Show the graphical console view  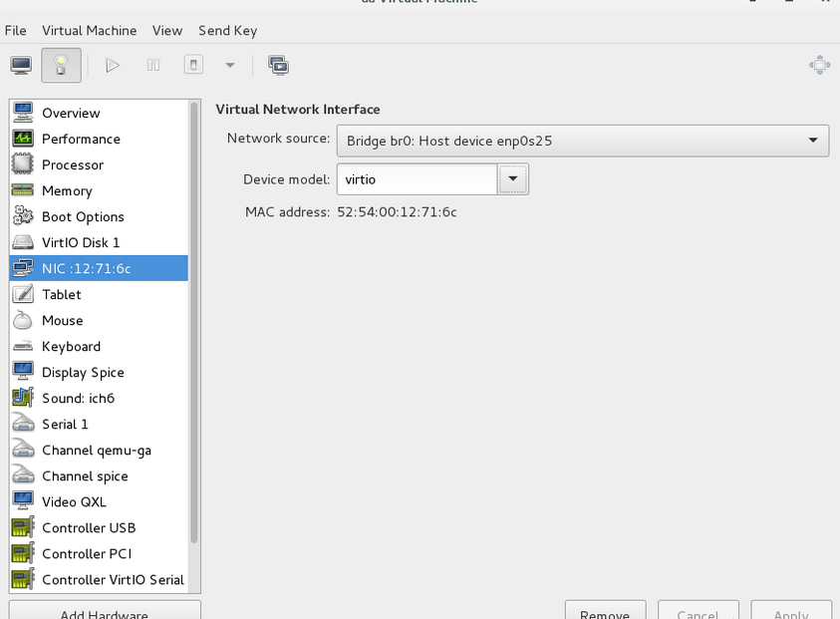22,66
